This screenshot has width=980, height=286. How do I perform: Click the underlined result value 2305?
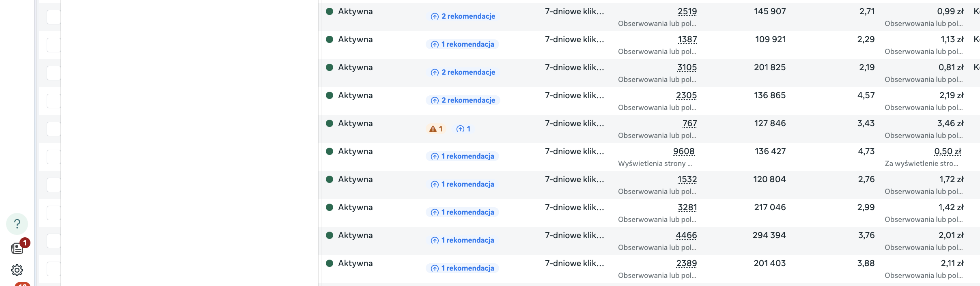(686, 95)
